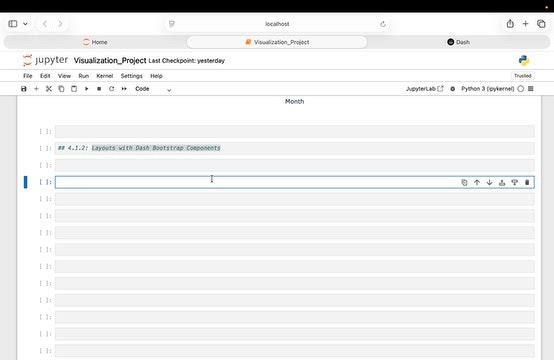Click the debugger bug icon
Viewport: 554px width, 360px height.
tap(453, 89)
